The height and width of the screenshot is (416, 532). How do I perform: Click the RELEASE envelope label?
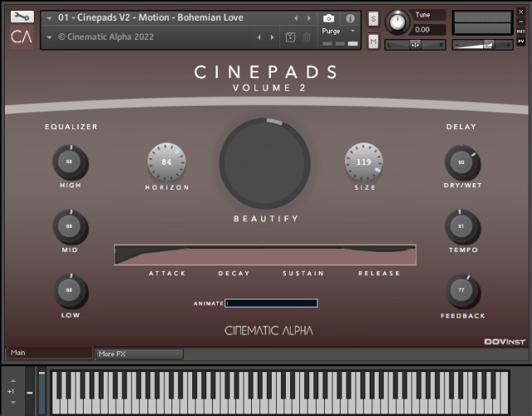380,273
